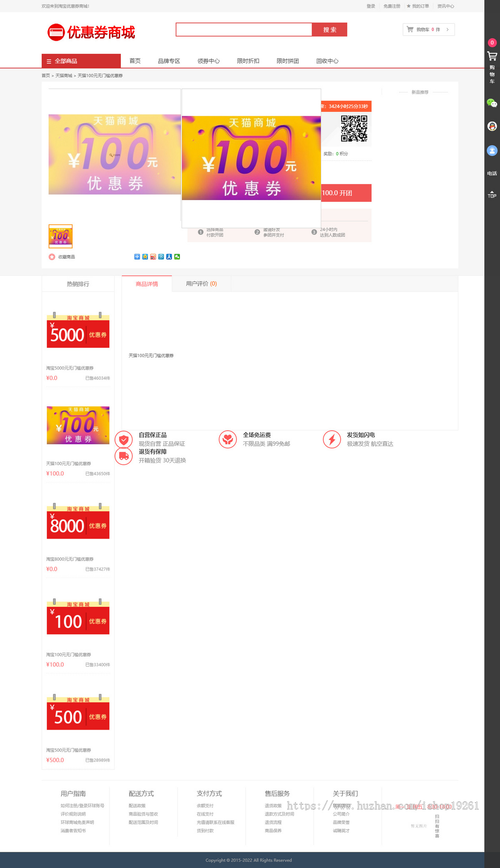Viewport: 500px width, 868px height.
Task: Click footer link 退货流程
Action: point(273,822)
